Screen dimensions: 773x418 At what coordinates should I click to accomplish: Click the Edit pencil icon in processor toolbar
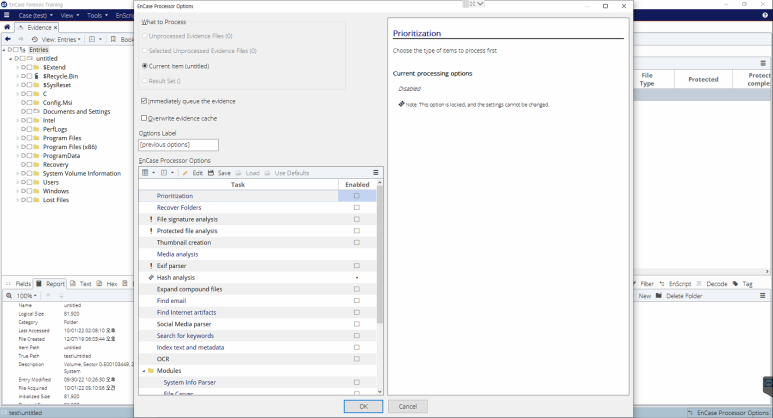pyautogui.click(x=185, y=173)
